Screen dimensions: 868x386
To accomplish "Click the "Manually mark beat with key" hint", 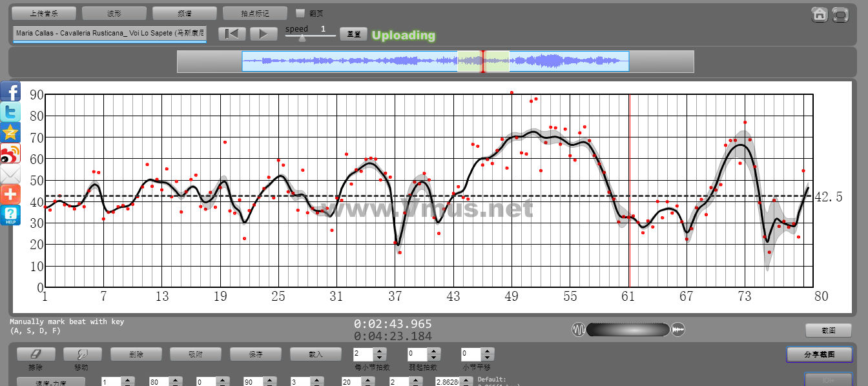I will 67,322.
